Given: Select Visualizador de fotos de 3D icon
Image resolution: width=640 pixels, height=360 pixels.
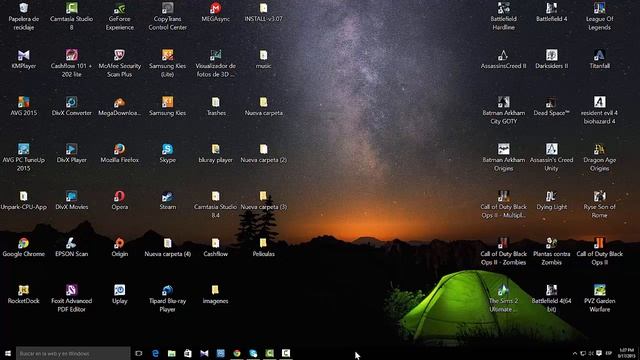Looking at the screenshot, I should pyautogui.click(x=216, y=63).
